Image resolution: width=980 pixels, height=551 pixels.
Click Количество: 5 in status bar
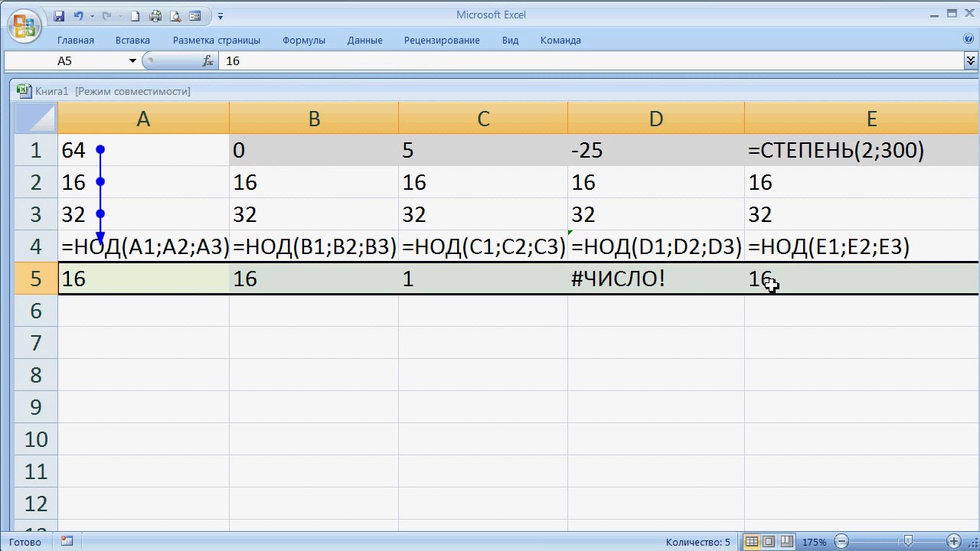click(x=697, y=542)
